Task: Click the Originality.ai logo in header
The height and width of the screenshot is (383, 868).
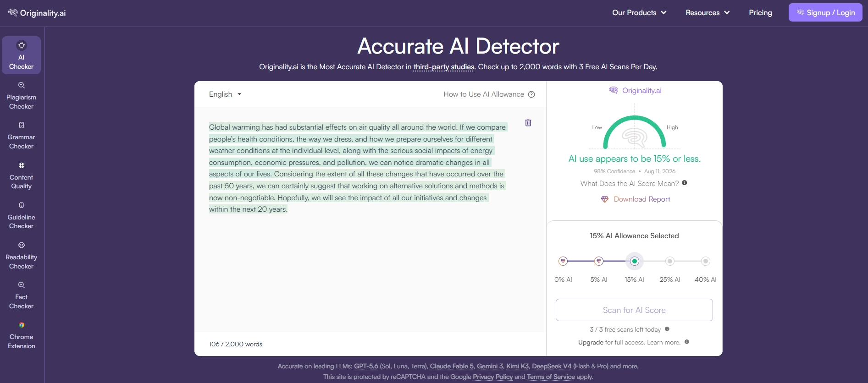Action: coord(37,13)
